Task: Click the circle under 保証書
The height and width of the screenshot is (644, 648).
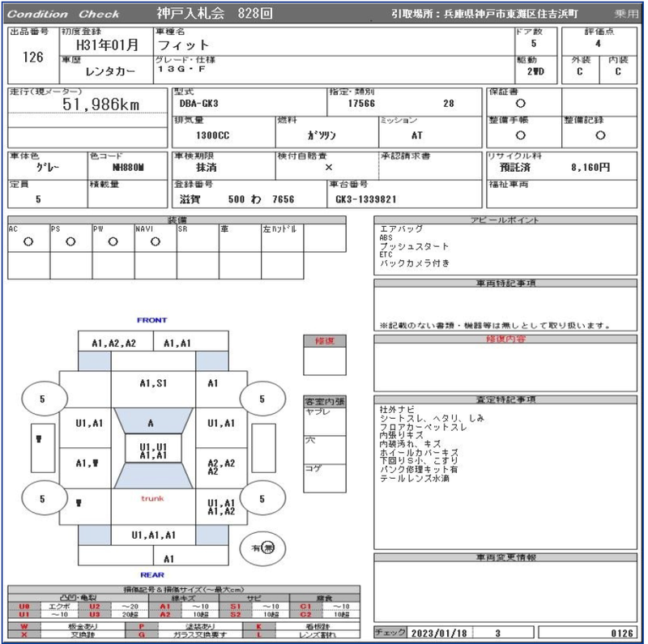Action: (x=521, y=104)
